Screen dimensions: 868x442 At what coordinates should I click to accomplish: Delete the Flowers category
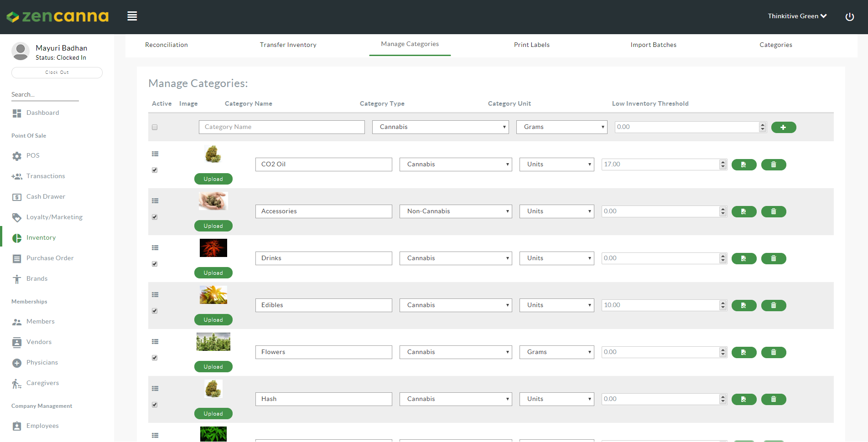coord(774,352)
